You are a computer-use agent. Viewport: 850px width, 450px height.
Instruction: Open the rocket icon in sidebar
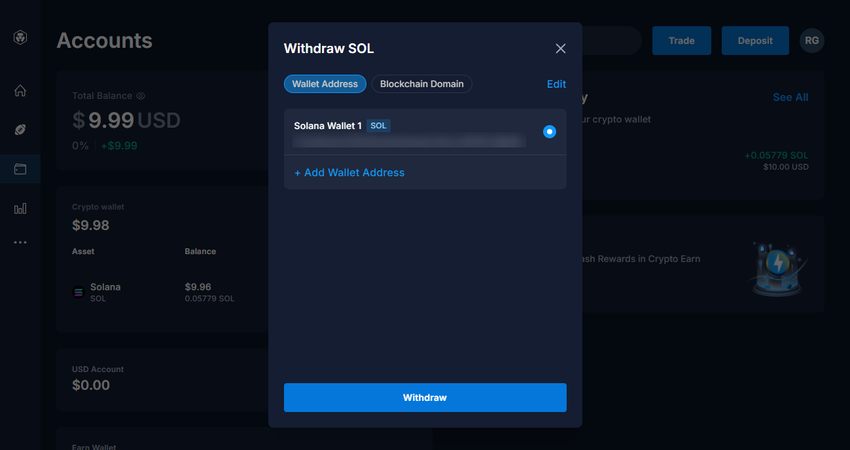(20, 130)
